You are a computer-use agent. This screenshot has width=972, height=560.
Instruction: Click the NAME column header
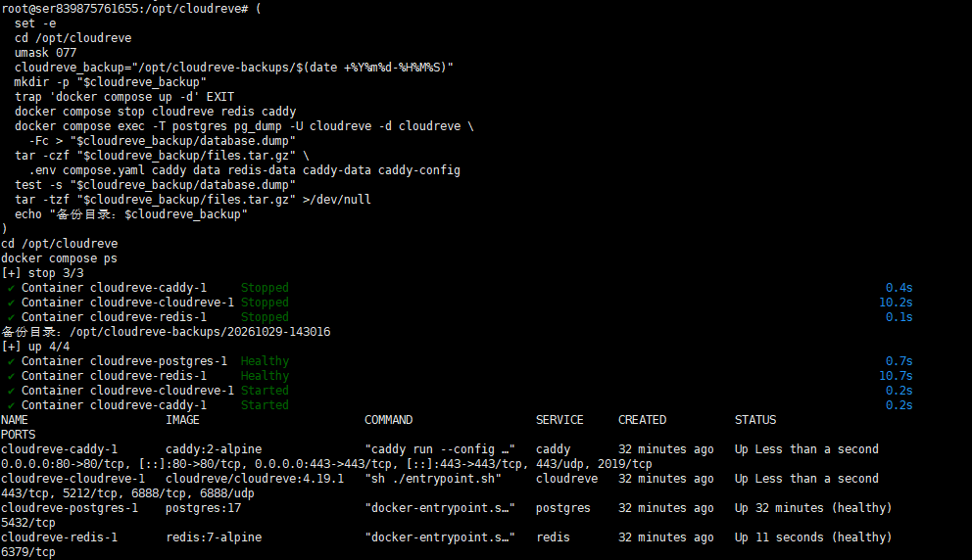(x=15, y=420)
